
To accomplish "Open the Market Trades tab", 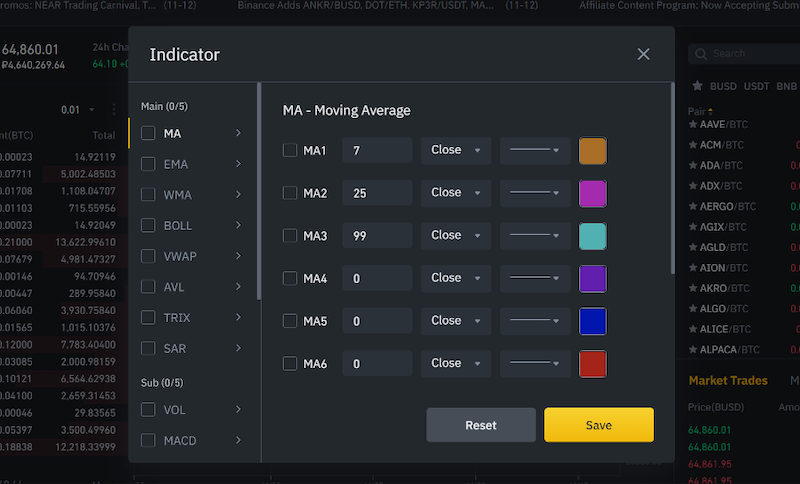I will pyautogui.click(x=728, y=380).
